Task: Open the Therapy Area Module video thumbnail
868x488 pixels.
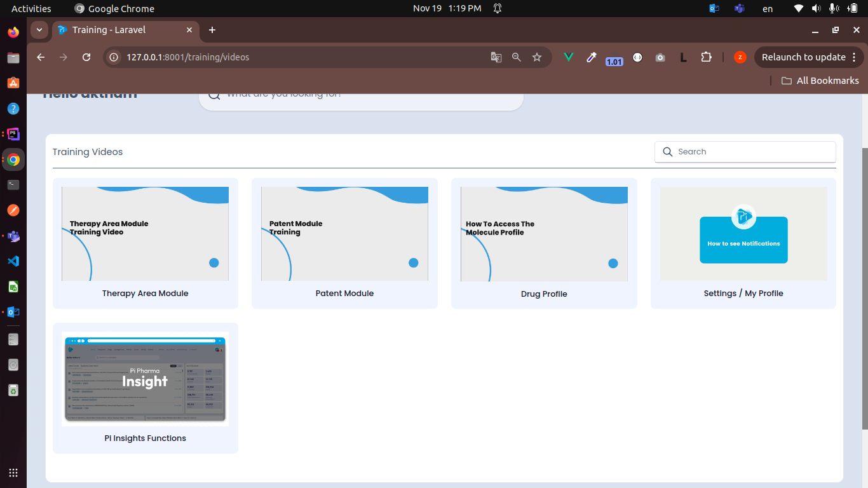Action: click(x=145, y=234)
